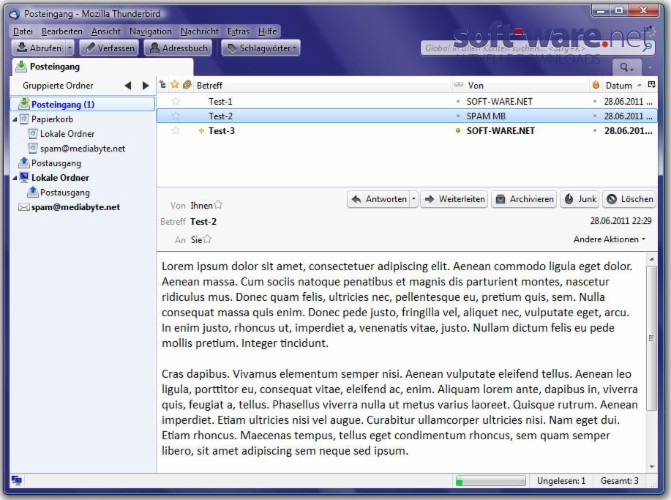The width and height of the screenshot is (671, 500).
Task: Click the status bar progress meter
Action: point(490,481)
